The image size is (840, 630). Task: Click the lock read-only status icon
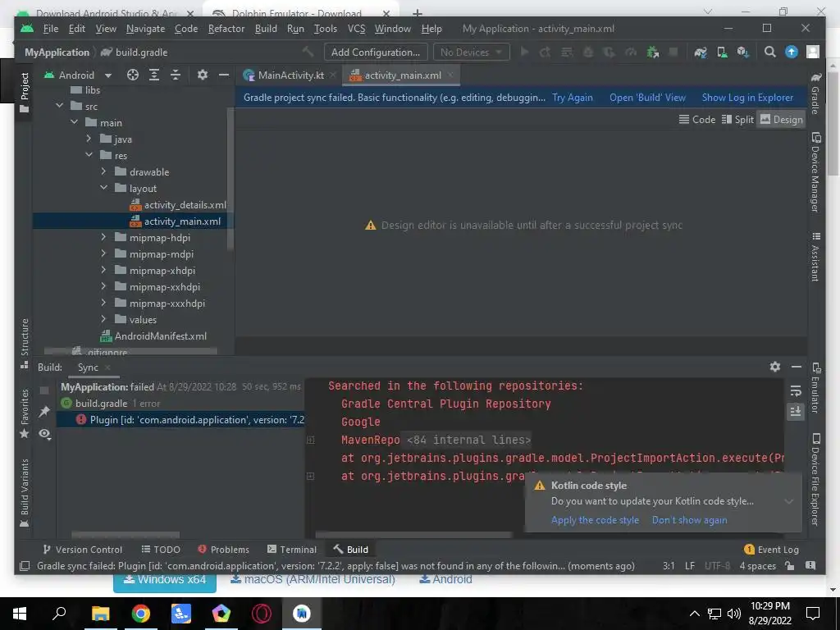(789, 565)
